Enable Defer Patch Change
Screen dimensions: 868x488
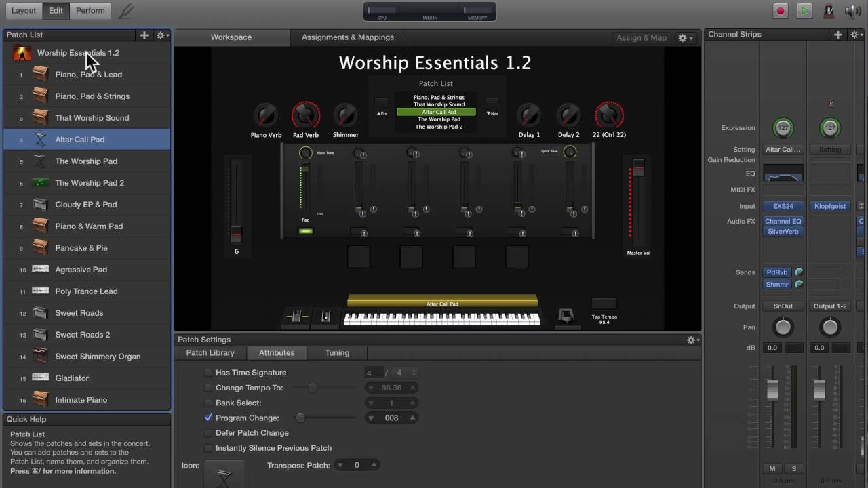[208, 433]
